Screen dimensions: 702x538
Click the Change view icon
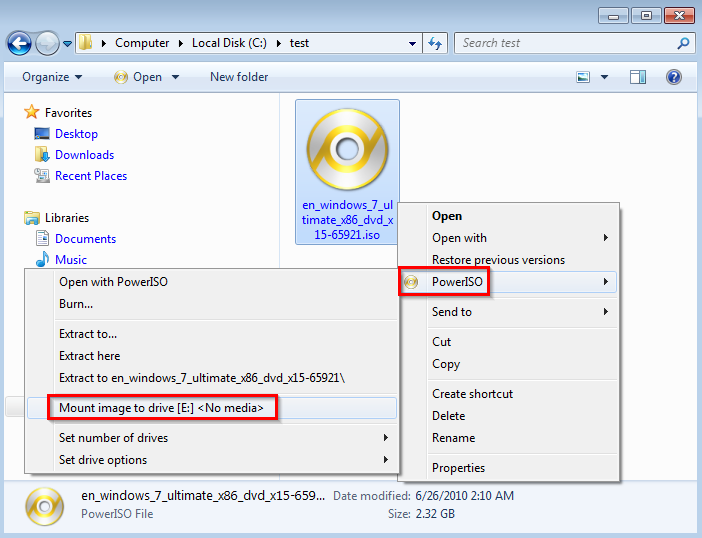pos(584,77)
